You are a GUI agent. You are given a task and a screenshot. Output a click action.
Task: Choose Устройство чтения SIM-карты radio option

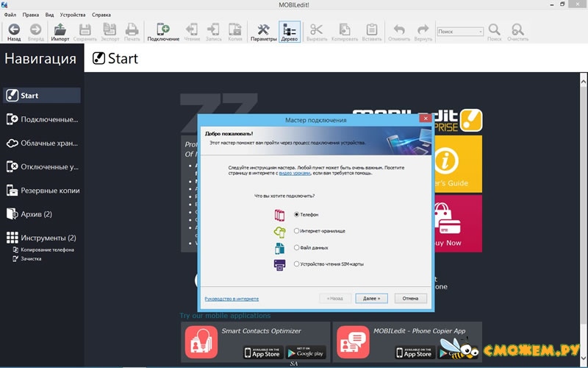(x=296, y=264)
